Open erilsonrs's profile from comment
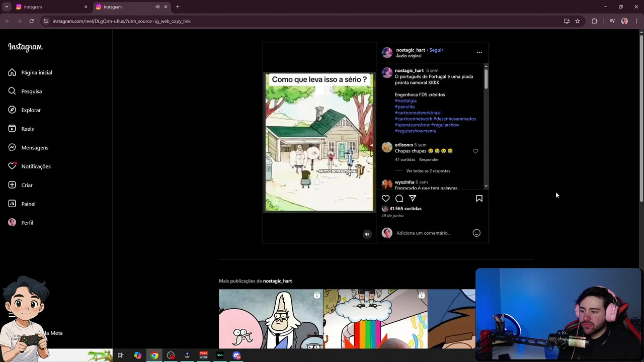Screen dimensions: 644x362 404,145
